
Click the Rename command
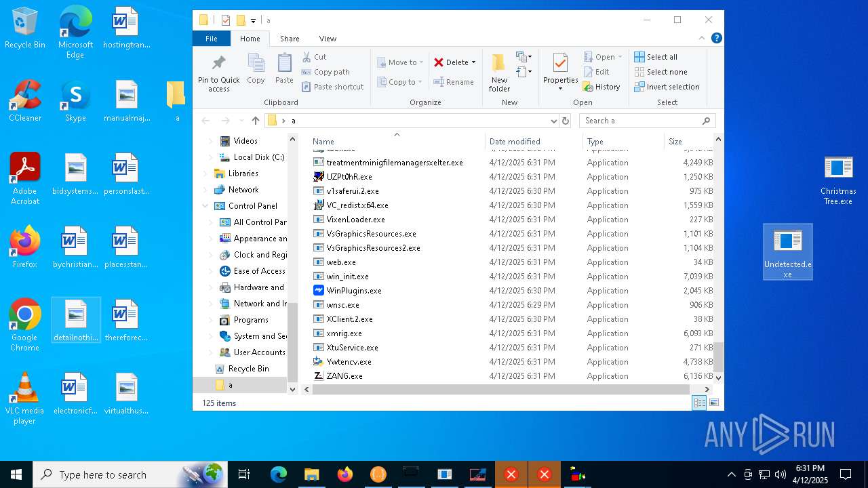click(x=454, y=82)
